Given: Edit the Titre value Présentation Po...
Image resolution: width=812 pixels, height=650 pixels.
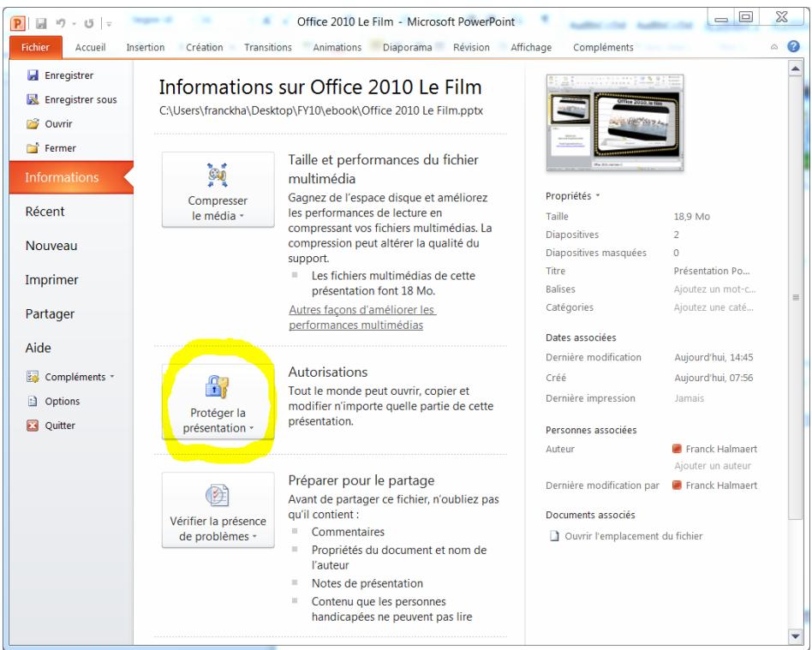Looking at the screenshot, I should (x=711, y=271).
